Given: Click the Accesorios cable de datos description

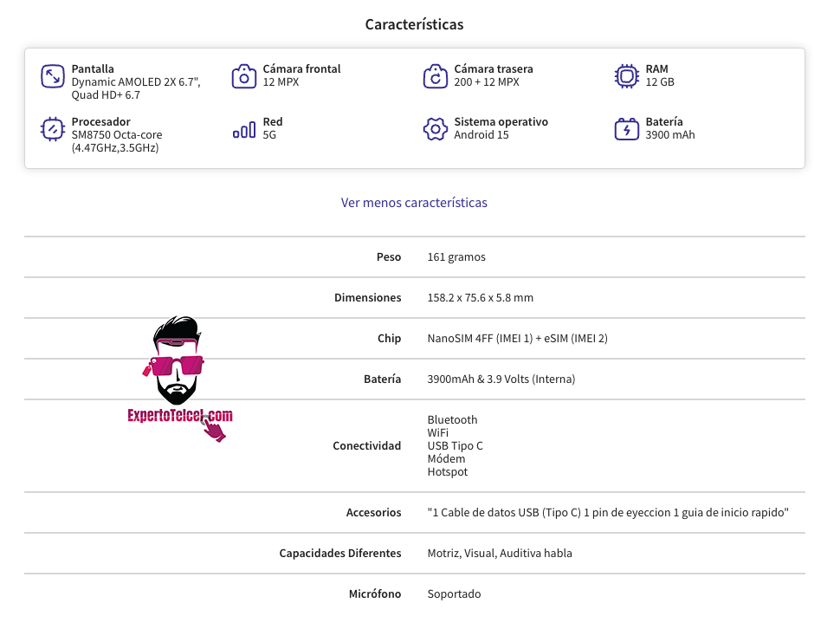Looking at the screenshot, I should (608, 513).
